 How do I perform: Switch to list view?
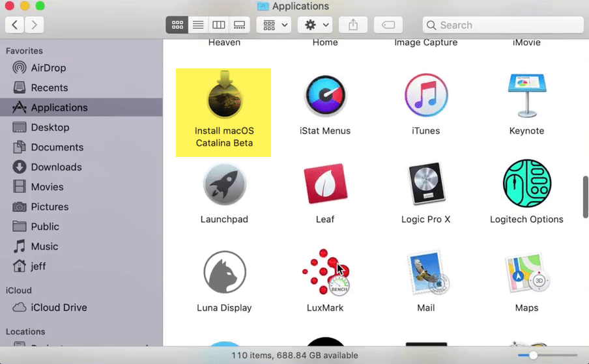coord(198,25)
